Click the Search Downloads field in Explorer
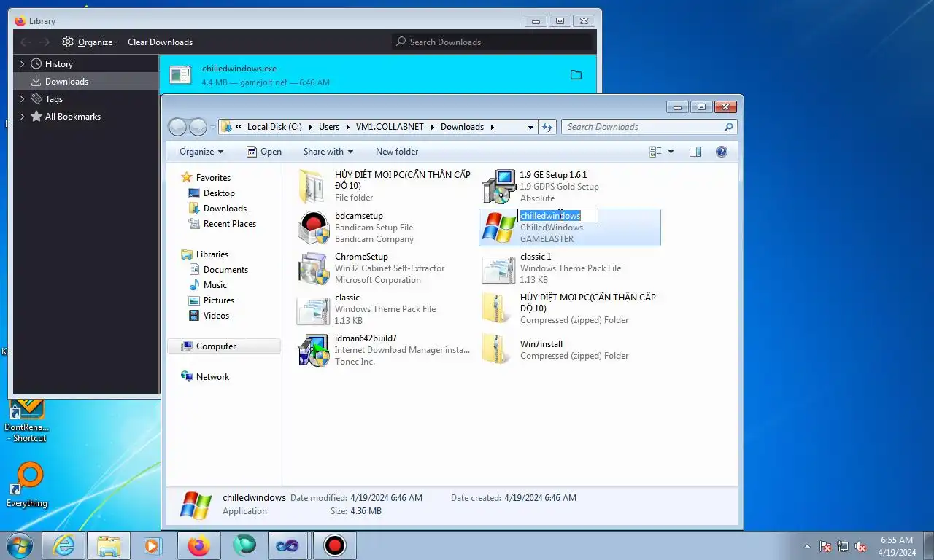Image resolution: width=934 pixels, height=560 pixels. click(x=648, y=127)
